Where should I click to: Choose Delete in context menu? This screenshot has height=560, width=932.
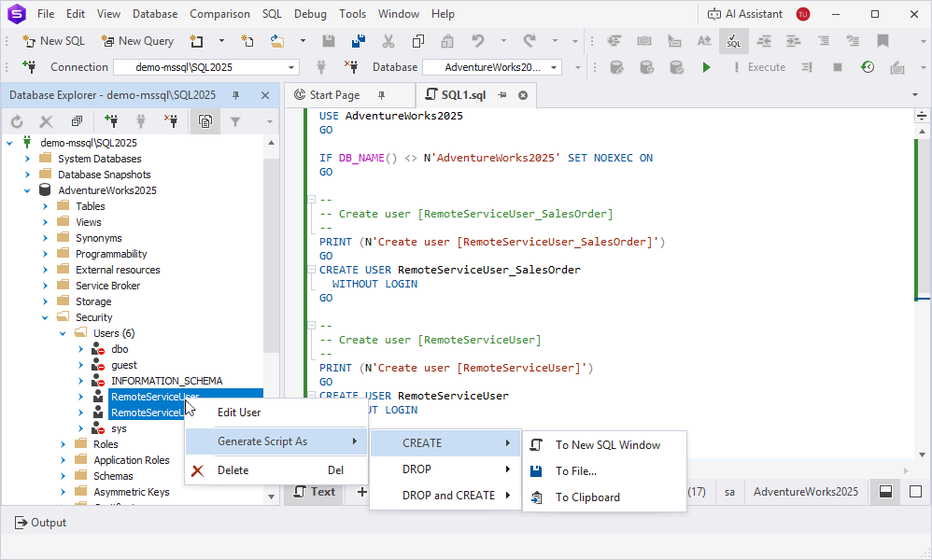tap(276, 470)
